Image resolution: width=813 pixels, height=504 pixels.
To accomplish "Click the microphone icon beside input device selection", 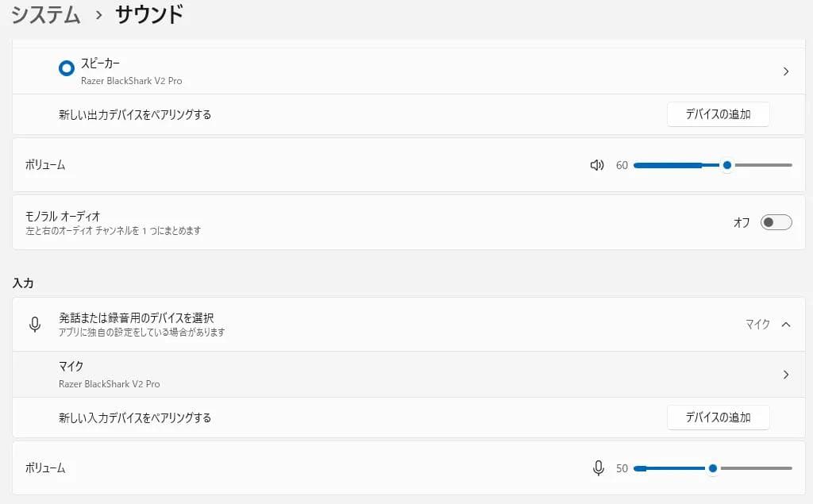I will point(35,325).
